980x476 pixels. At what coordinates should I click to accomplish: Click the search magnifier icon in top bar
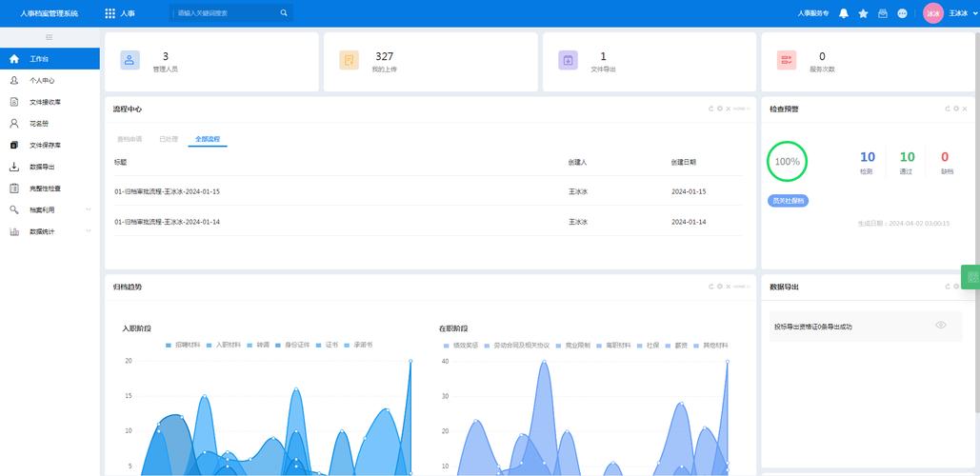click(x=284, y=13)
